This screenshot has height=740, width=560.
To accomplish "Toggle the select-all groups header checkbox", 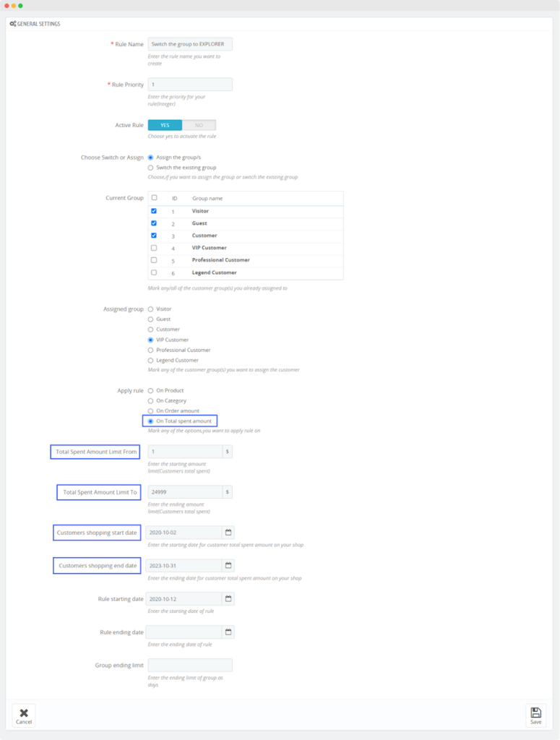I will pyautogui.click(x=154, y=197).
